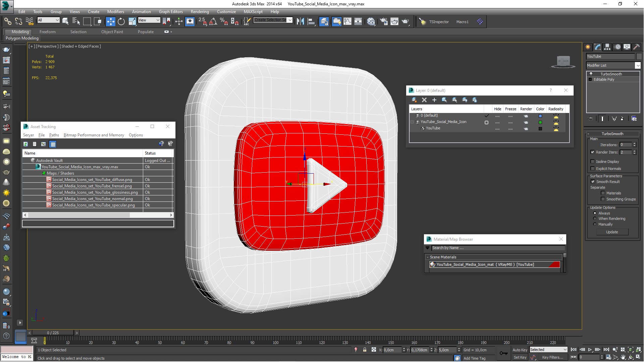Open the Rendering menu

point(200,11)
